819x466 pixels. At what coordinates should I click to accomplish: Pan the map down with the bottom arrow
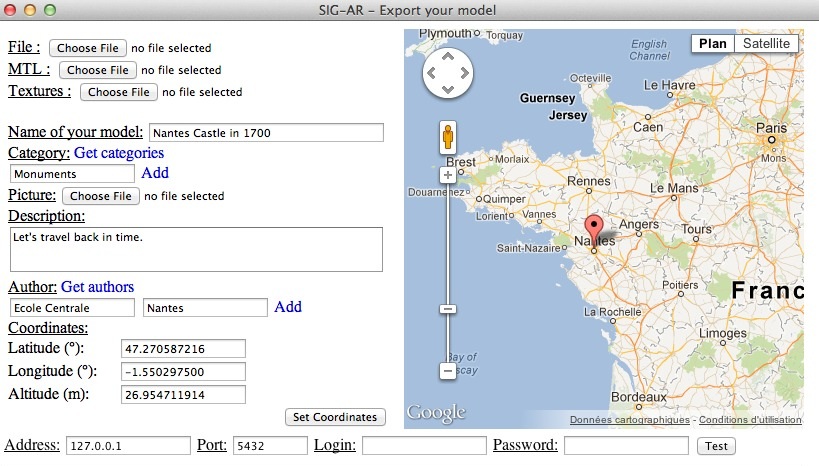click(x=448, y=90)
